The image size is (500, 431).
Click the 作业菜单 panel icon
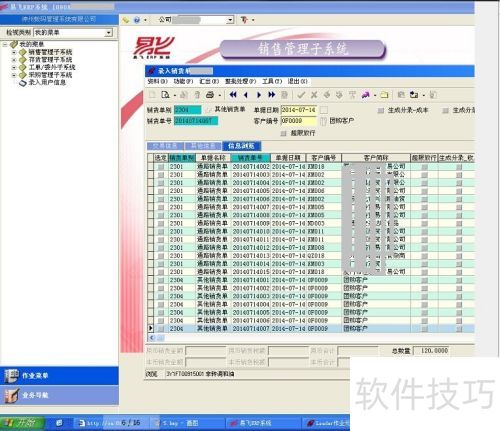click(x=11, y=376)
